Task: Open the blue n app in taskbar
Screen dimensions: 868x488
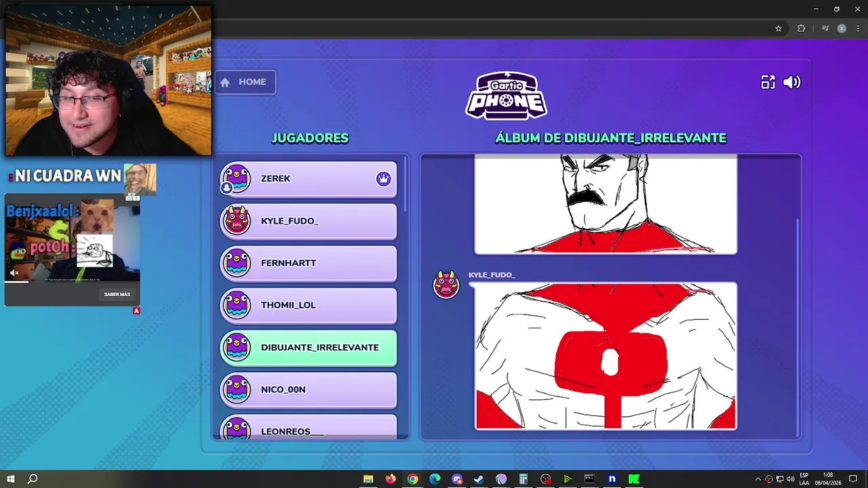Action: (612, 479)
